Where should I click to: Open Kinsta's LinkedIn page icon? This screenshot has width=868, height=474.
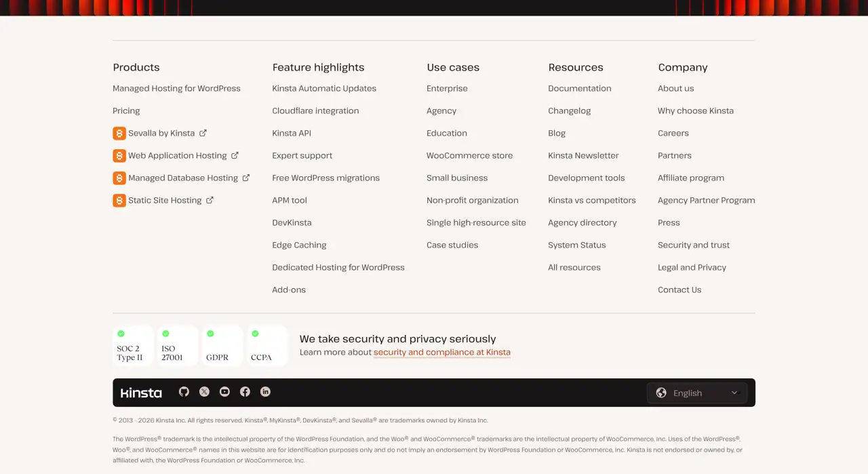tap(265, 392)
